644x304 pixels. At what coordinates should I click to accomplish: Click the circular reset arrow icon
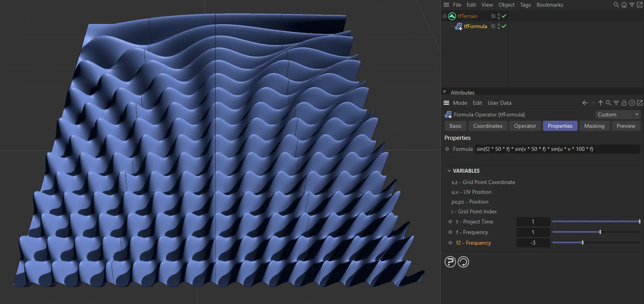pyautogui.click(x=463, y=262)
